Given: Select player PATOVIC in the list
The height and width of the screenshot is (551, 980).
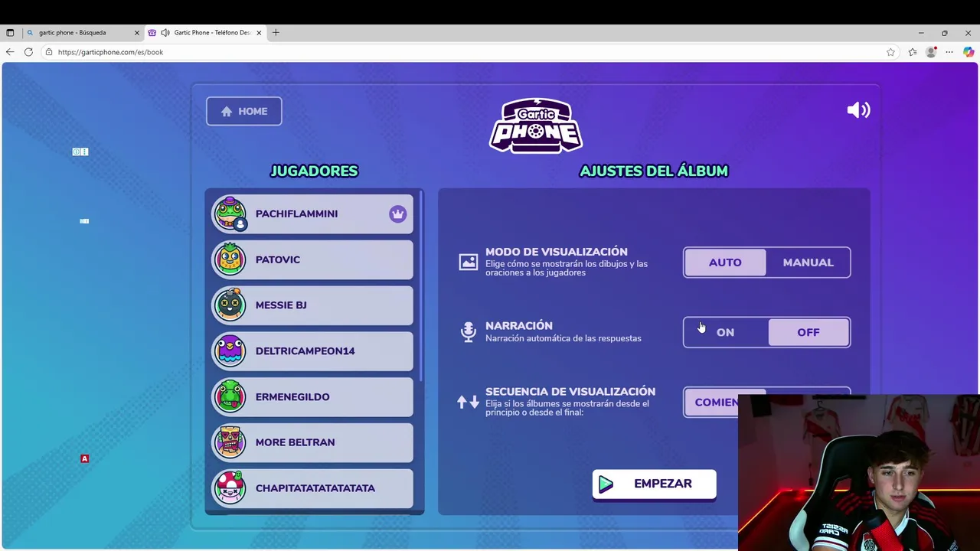Looking at the screenshot, I should tap(312, 259).
